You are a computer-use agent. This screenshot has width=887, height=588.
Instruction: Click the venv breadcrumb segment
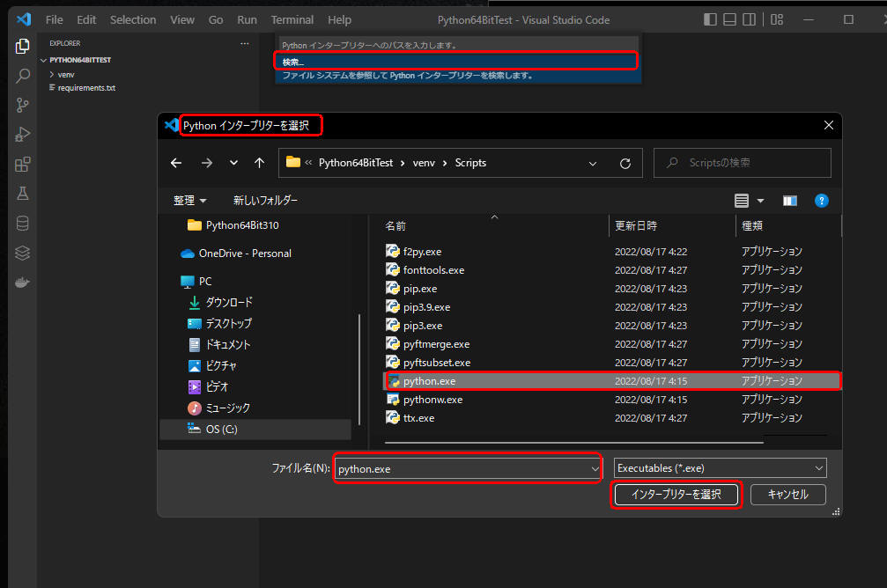click(424, 163)
